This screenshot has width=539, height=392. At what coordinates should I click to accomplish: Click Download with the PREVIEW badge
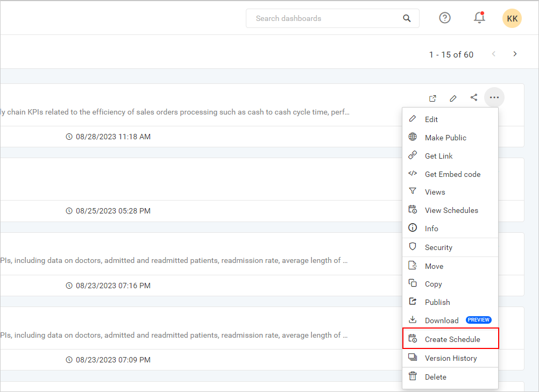click(441, 320)
